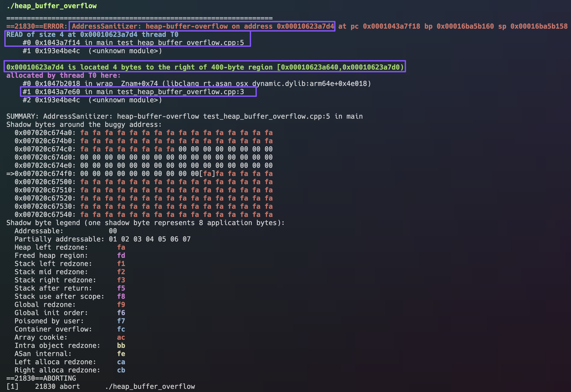Click the '[1] 21830 abort' final line

[101, 387]
